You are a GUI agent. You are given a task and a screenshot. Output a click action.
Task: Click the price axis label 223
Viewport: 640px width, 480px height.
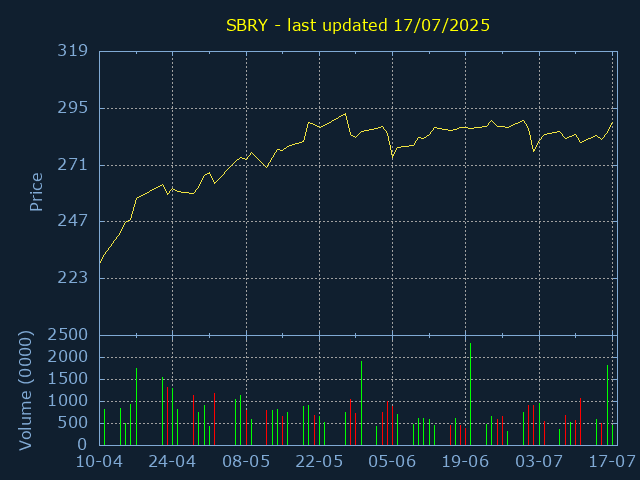pos(73,278)
